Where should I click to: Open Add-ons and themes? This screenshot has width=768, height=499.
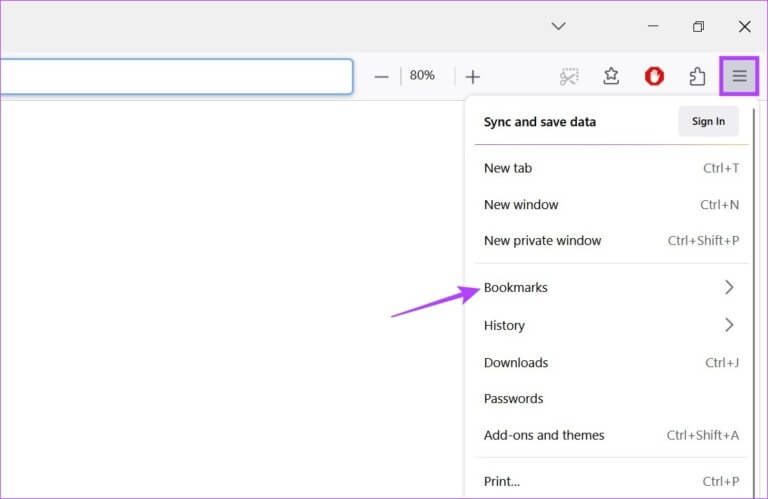[x=611, y=435]
